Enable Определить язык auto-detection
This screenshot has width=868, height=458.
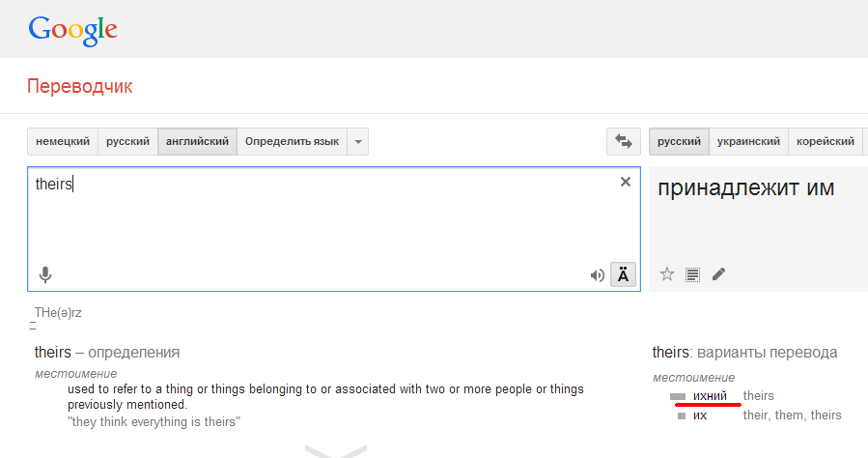292,141
